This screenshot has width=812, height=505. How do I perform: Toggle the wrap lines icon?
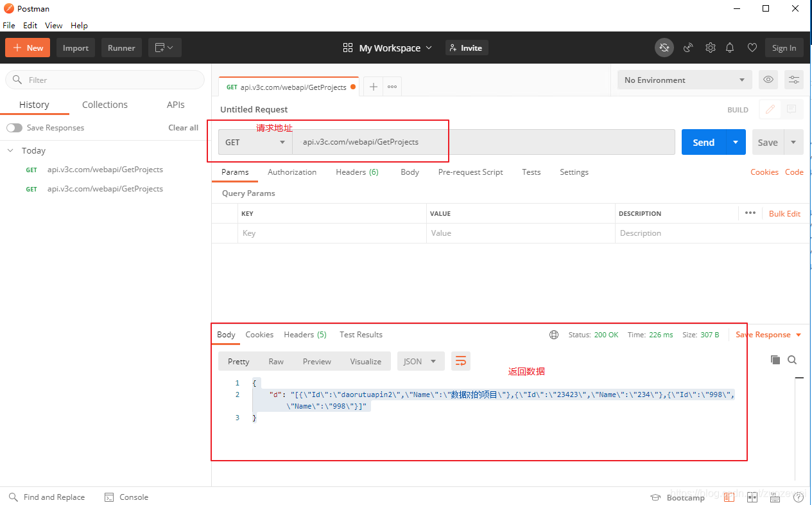click(x=461, y=362)
